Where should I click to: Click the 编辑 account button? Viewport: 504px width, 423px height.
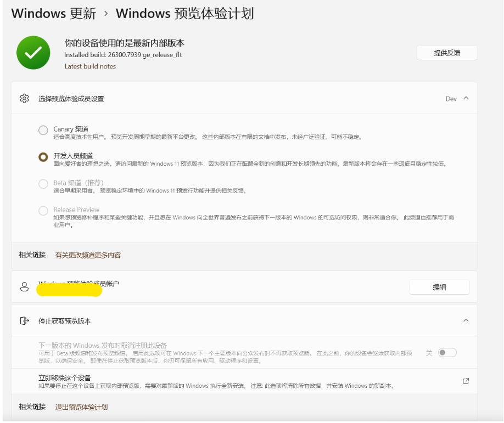[439, 287]
